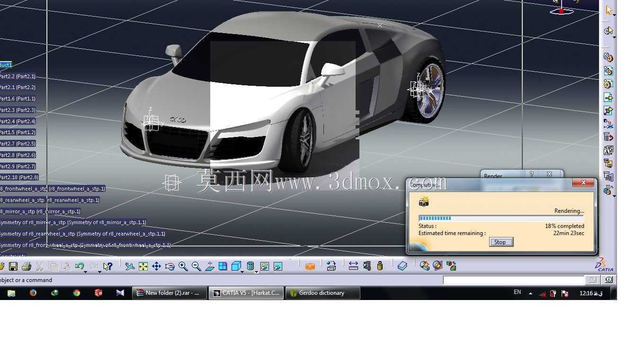Click the Paste icon

tap(66, 266)
